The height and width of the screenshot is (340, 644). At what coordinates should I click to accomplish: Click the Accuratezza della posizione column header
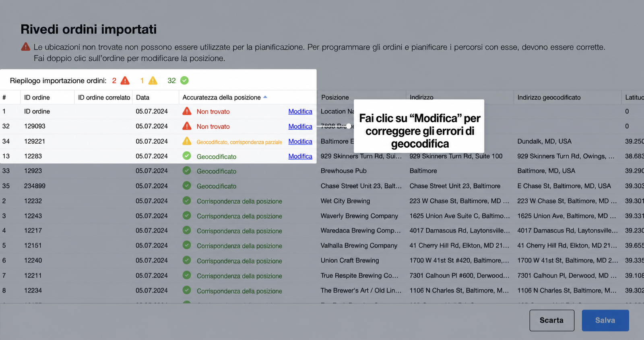tap(222, 97)
